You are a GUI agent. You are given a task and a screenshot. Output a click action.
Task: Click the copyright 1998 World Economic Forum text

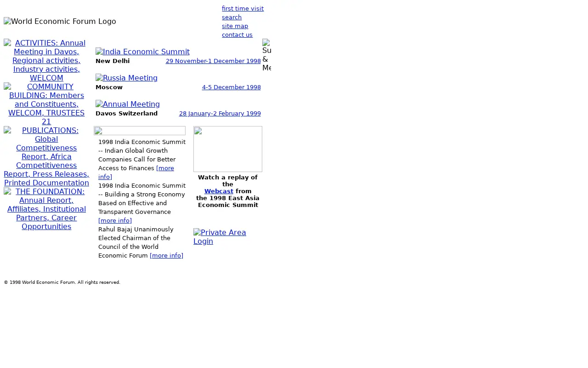coord(62,282)
